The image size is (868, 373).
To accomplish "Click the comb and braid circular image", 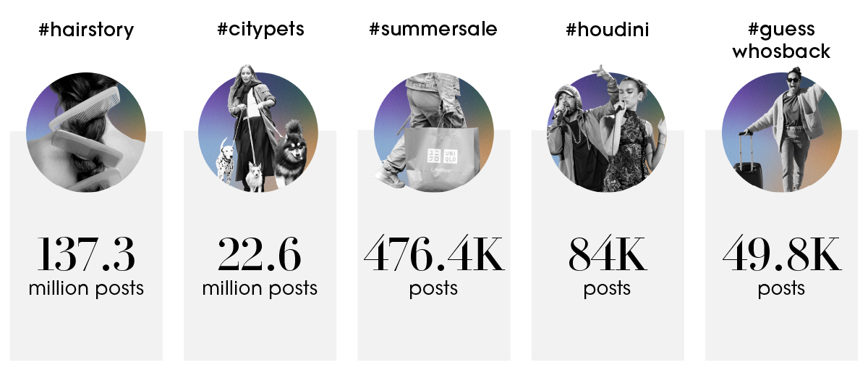I will click(85, 132).
